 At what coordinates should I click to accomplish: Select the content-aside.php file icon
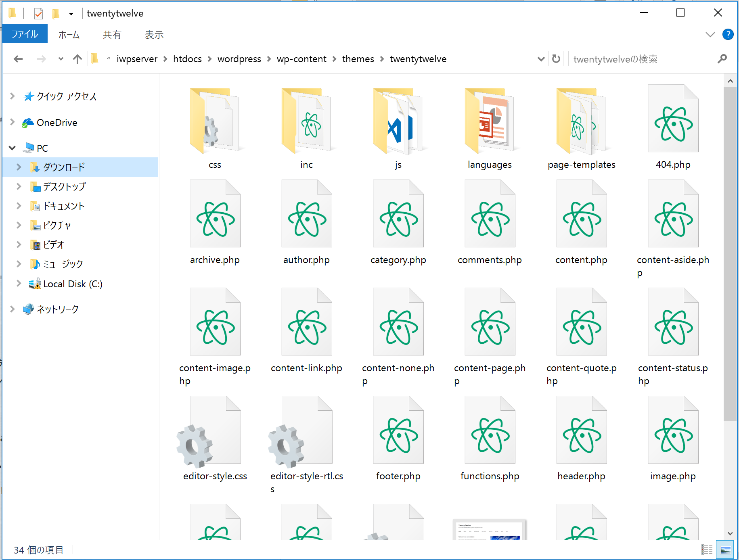(673, 213)
